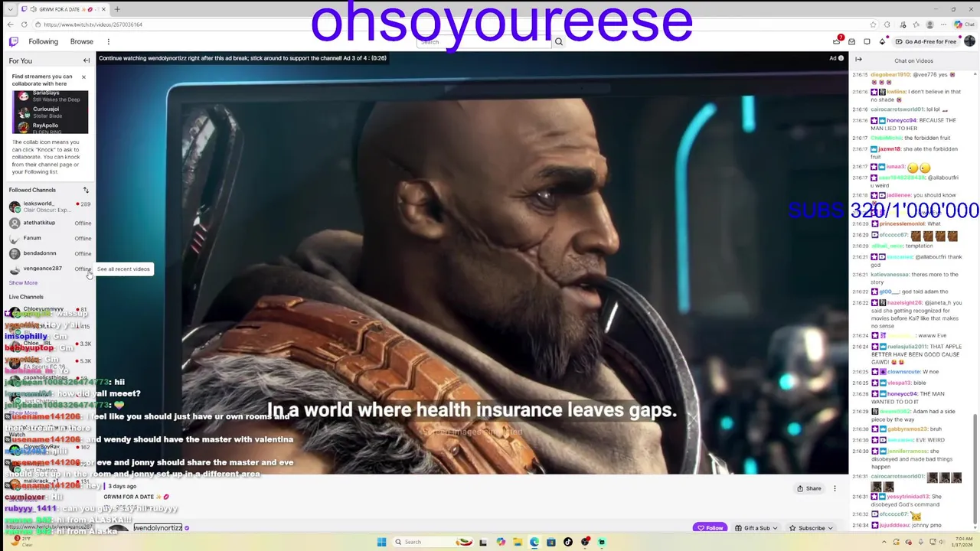Screen dimensions: 980x551
Task: Open the collaboration streamers thumbnail card
Action: point(50,112)
